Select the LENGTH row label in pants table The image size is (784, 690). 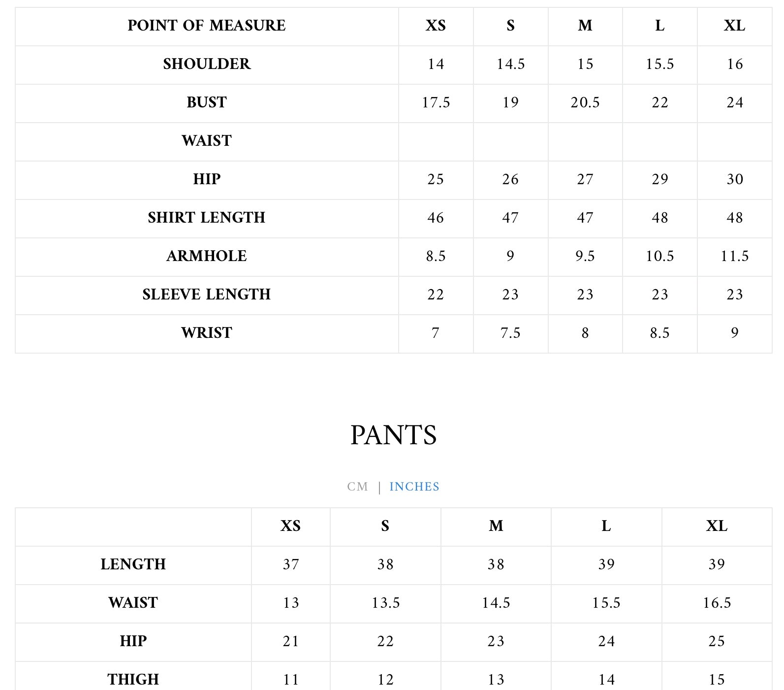[133, 564]
